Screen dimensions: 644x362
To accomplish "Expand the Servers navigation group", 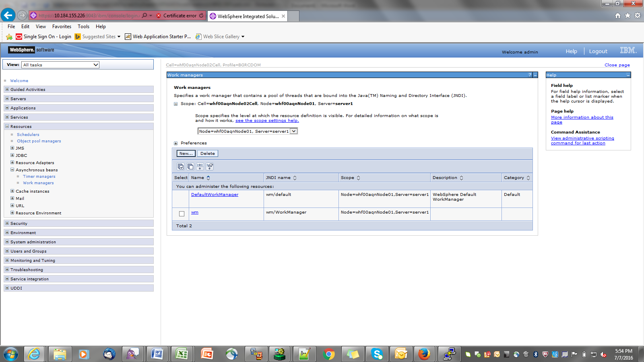I will pos(7,99).
